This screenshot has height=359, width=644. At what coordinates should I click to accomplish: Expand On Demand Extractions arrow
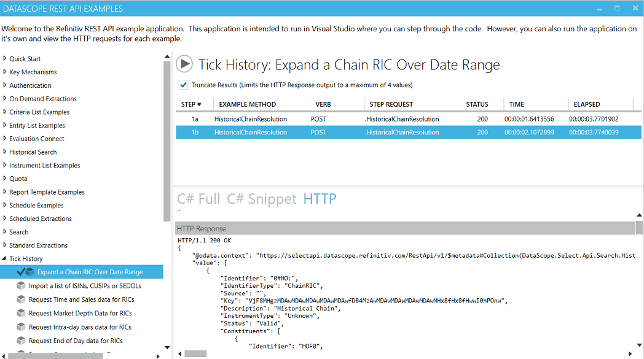(x=4, y=98)
